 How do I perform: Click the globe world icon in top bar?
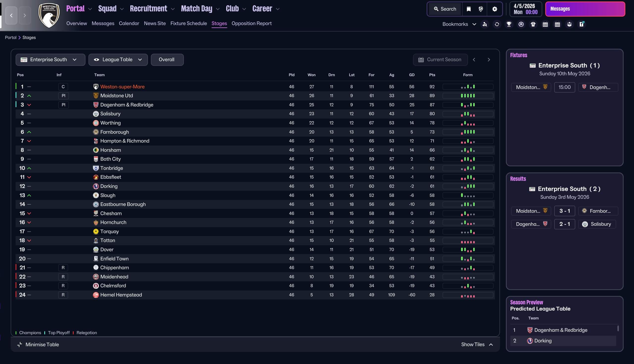(481, 9)
